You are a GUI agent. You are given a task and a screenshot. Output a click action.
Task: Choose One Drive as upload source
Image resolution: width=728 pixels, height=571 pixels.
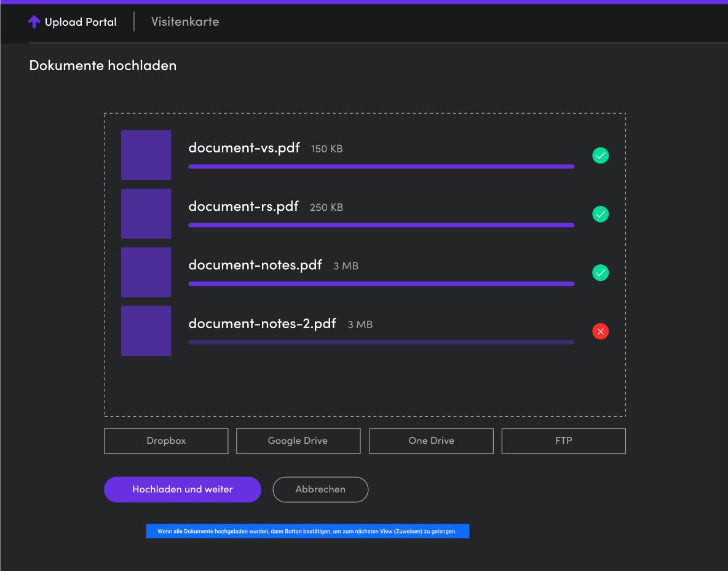[431, 441]
